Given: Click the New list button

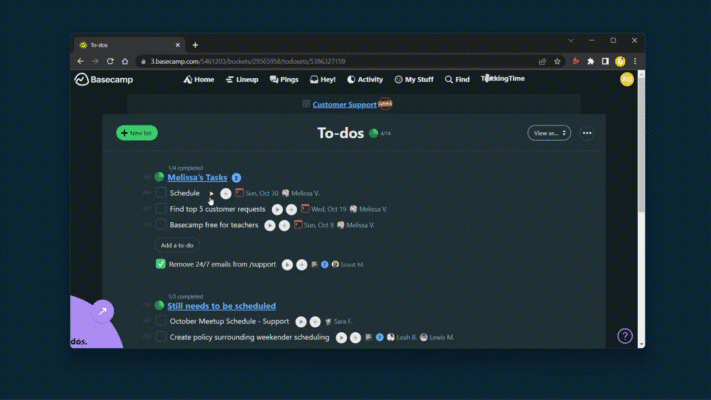Looking at the screenshot, I should coord(137,133).
